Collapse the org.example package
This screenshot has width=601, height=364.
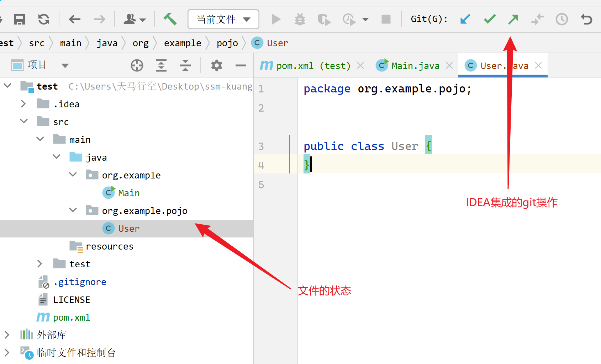coord(73,175)
